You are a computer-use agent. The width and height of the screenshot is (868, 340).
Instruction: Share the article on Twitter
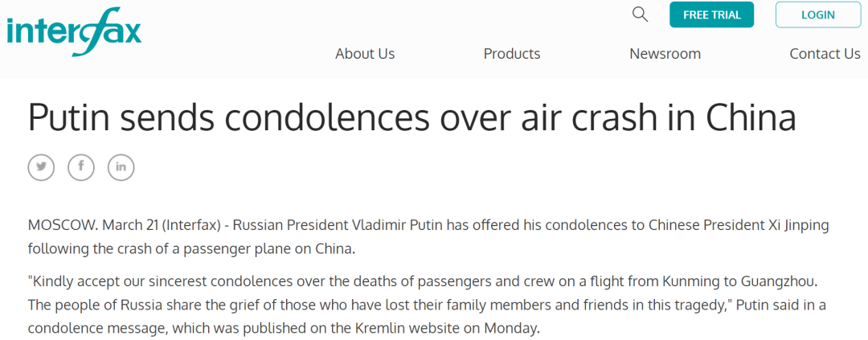[x=42, y=167]
